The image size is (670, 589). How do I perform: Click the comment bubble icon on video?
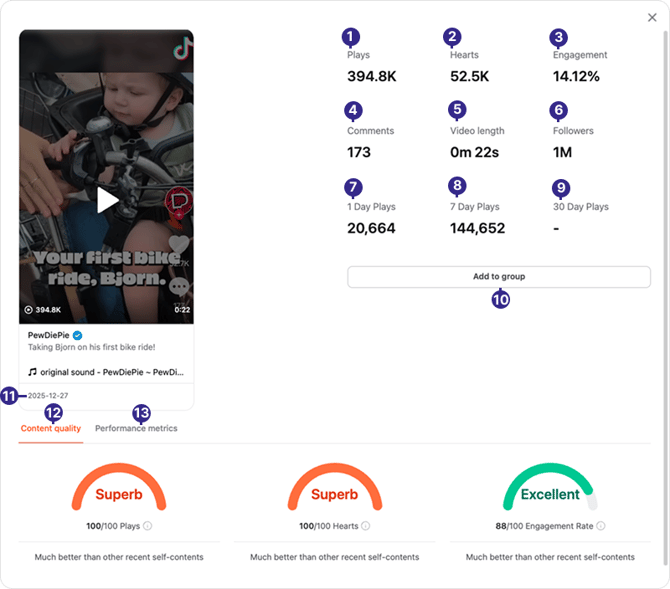tap(181, 286)
